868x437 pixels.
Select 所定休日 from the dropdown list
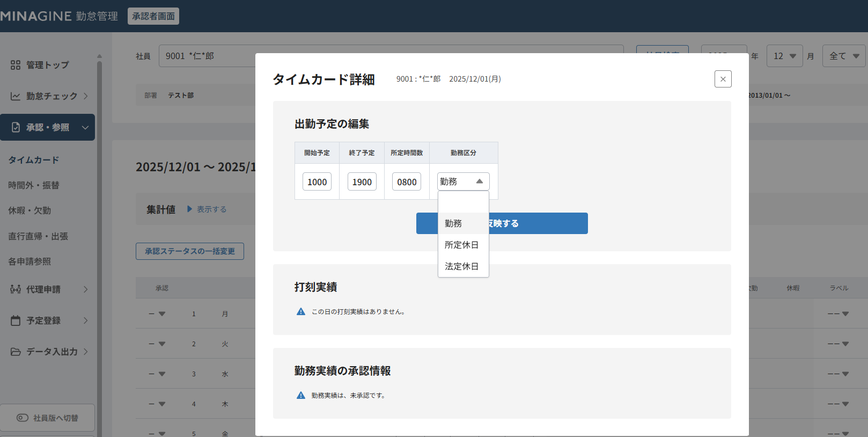point(461,245)
